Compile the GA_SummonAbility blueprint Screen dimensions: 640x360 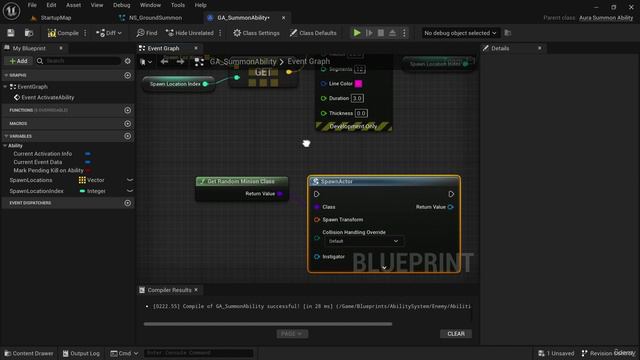pyautogui.click(x=63, y=33)
